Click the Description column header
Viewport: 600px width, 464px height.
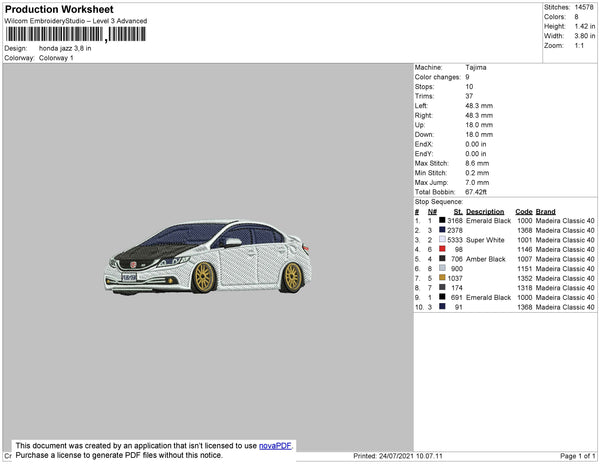coord(485,212)
